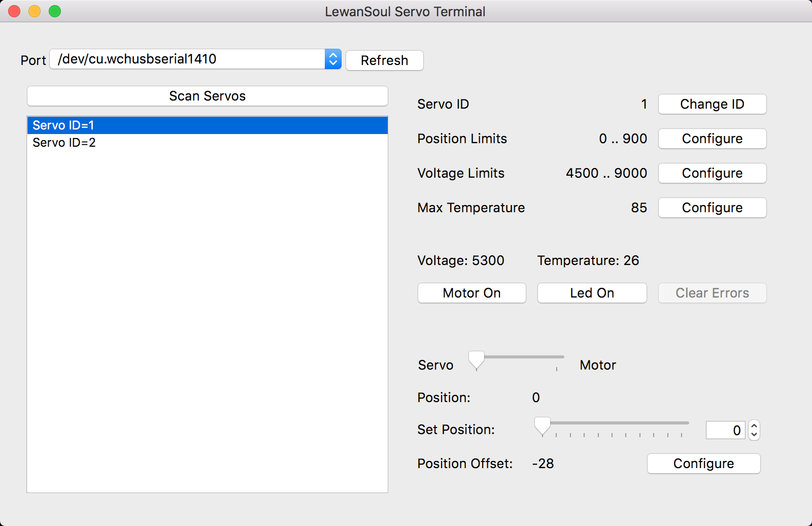Select Servo ID=2 in the list
The width and height of the screenshot is (812, 526).
click(207, 143)
